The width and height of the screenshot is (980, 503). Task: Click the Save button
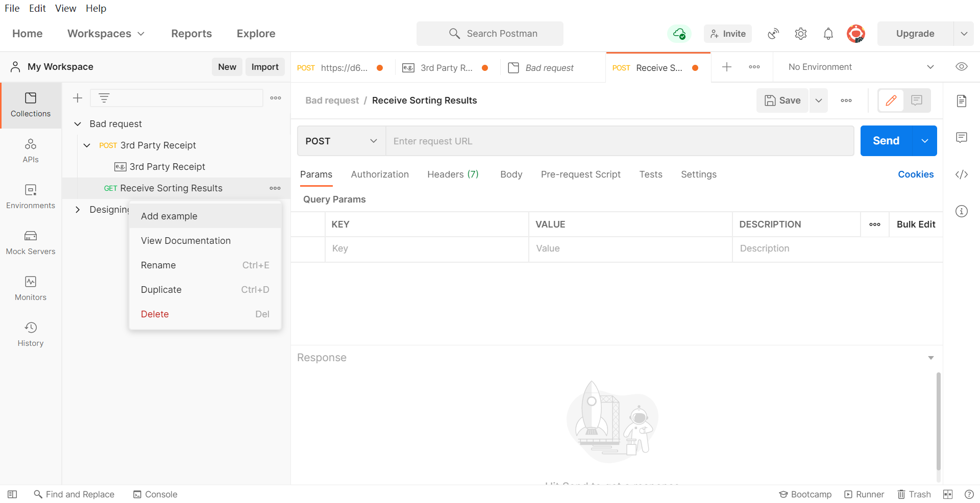coord(782,100)
